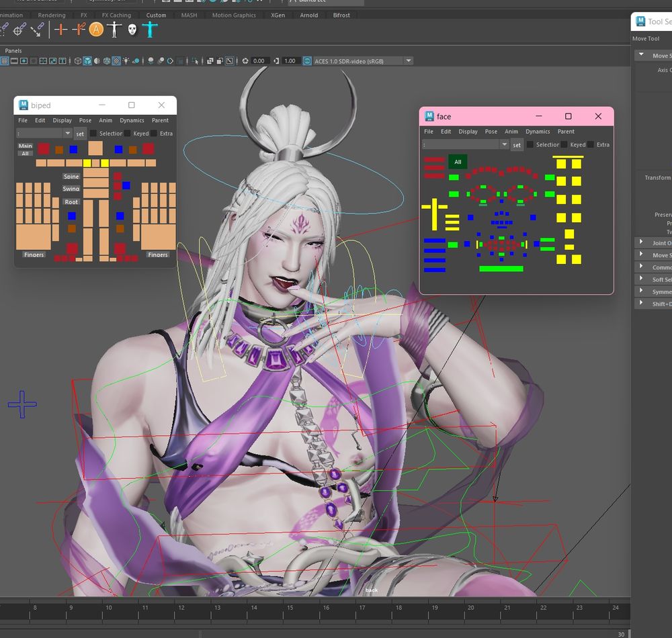Select the white biped figure shelf icon
672x638 pixels.
click(114, 30)
